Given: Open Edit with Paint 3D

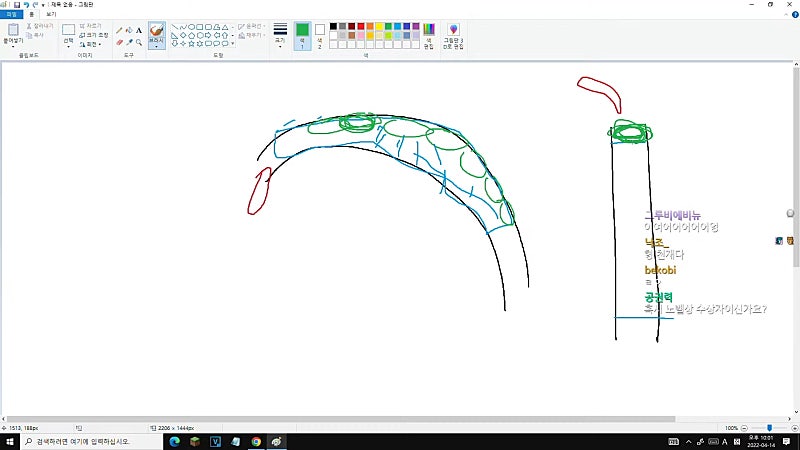Looking at the screenshot, I should coord(453,36).
